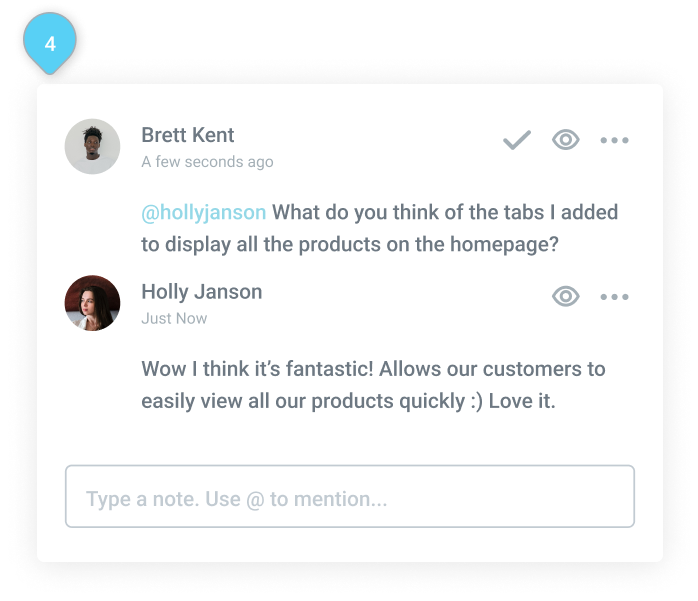Click the 'Just Now' timestamp
Screen dimensions: 698x601
point(174,318)
